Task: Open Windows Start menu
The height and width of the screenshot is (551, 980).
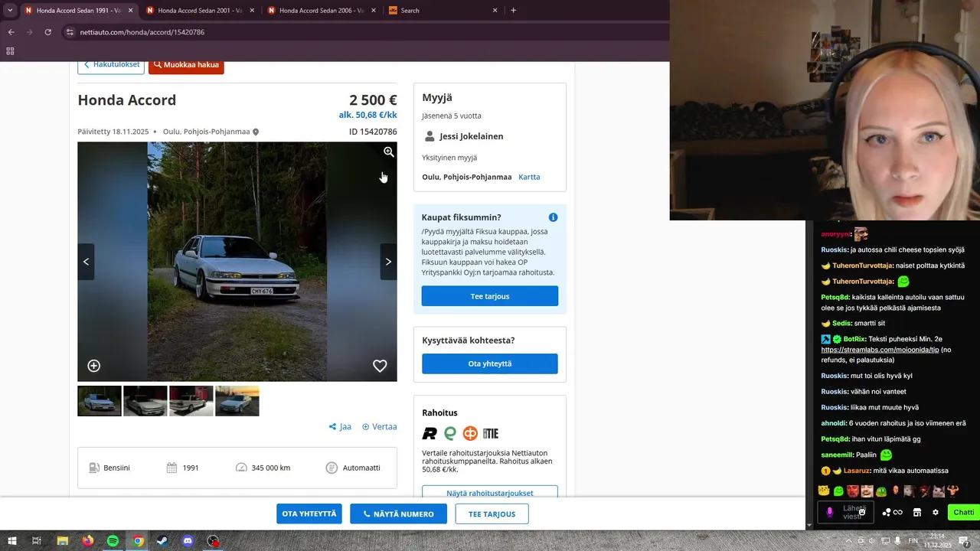Action: coord(12,541)
